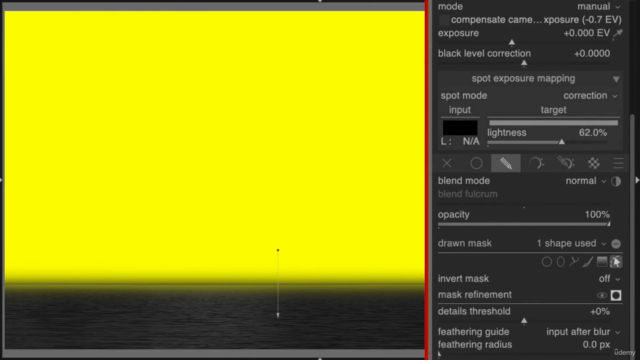The height and width of the screenshot is (360, 640).
Task: Collapse right panel using edge arrow
Action: coord(637,180)
